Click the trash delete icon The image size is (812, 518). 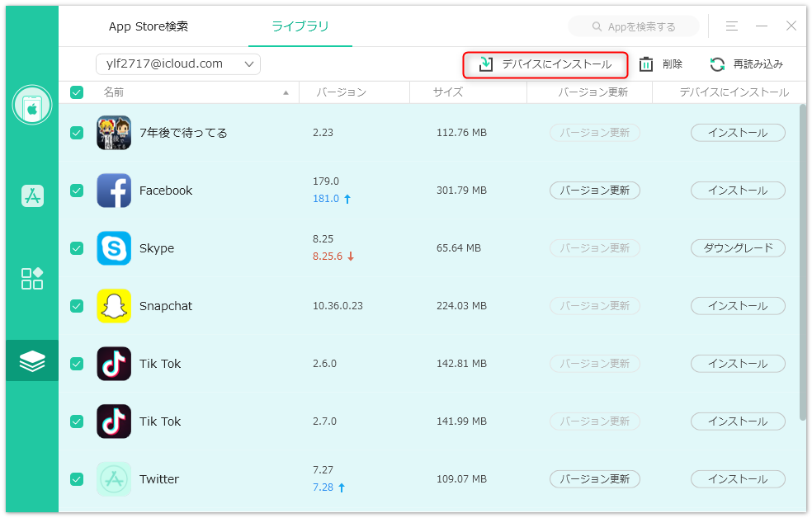646,64
